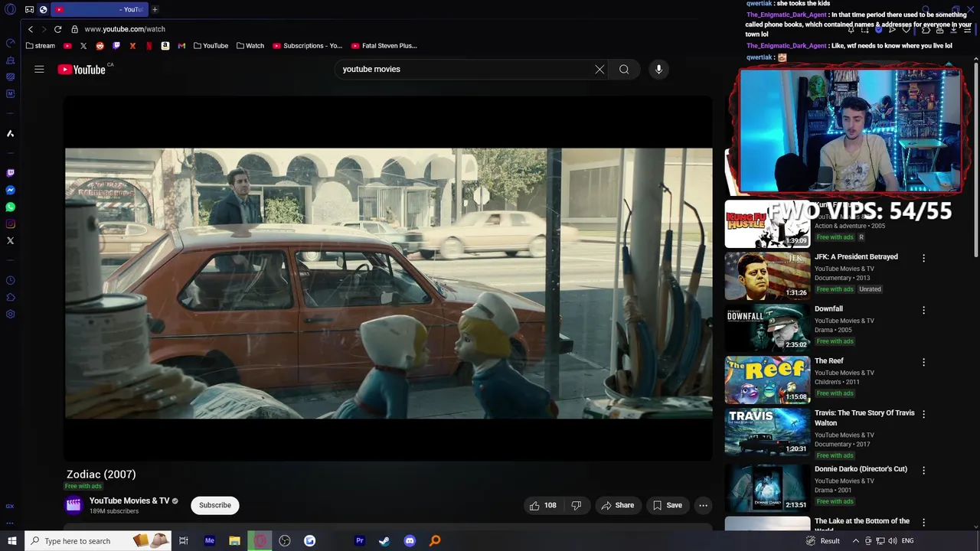Click the Windows Start button
Viewport: 980px width, 551px height.
pos(11,541)
